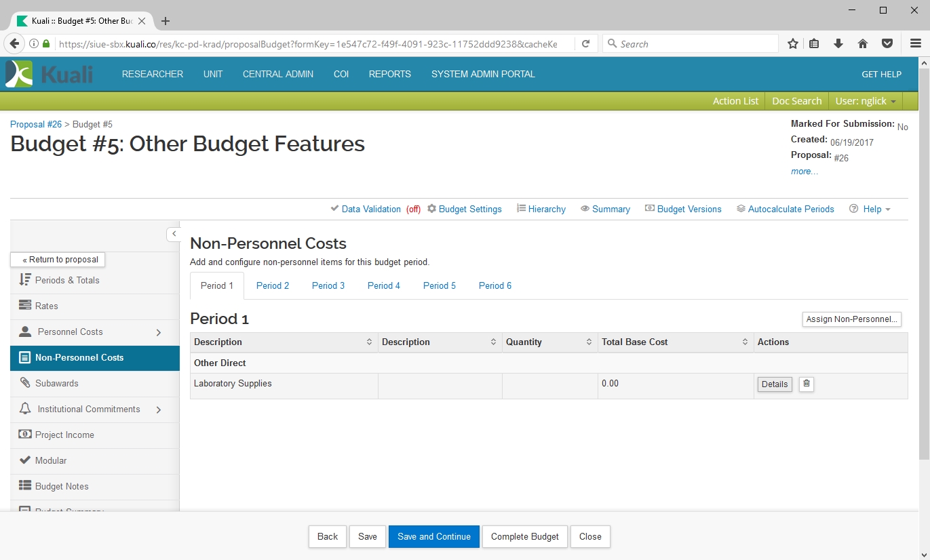Reload the page with the refresh icon
The image size is (930, 560).
585,44
